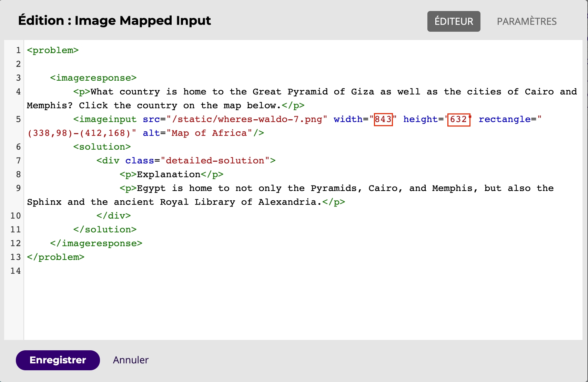Click line number 14 in the gutter
This screenshot has width=588, height=382.
tap(16, 271)
